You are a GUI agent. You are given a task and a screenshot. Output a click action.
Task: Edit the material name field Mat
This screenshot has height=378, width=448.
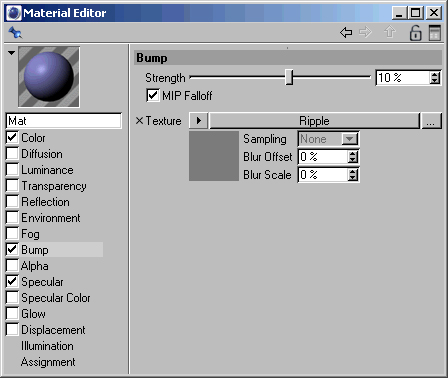(64, 121)
